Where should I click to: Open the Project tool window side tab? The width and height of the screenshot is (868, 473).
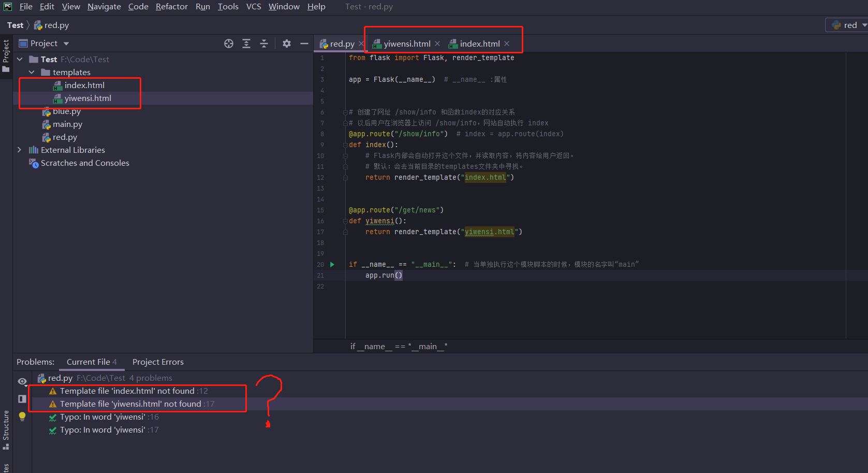point(6,56)
